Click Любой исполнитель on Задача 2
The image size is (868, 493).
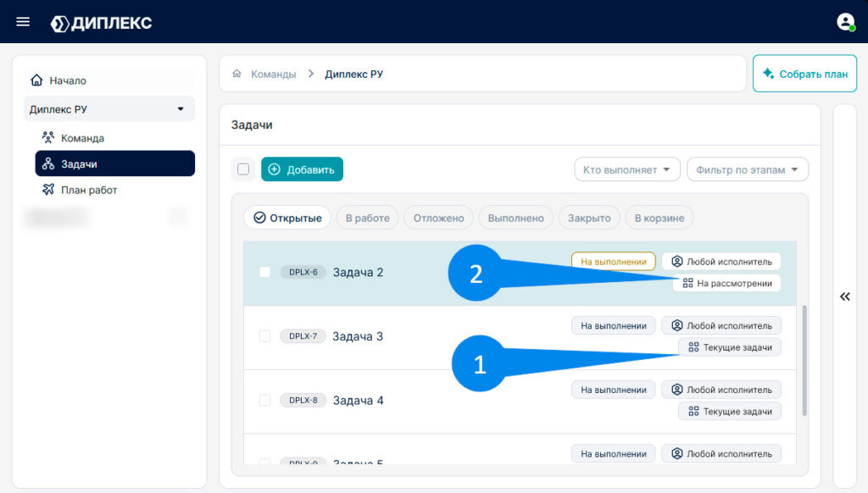tap(721, 261)
